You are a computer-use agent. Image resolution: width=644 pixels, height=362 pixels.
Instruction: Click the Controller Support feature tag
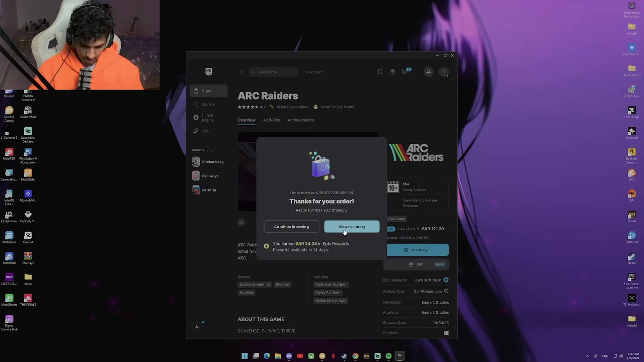pos(331,285)
